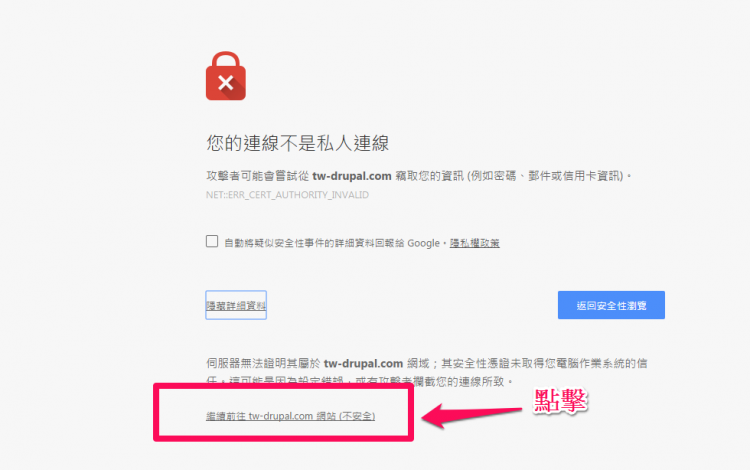Screen dimensions: 750x470
Task: Click the NET::ERR_CERT_AUTHORITY_INVALID error code
Action: 287,195
